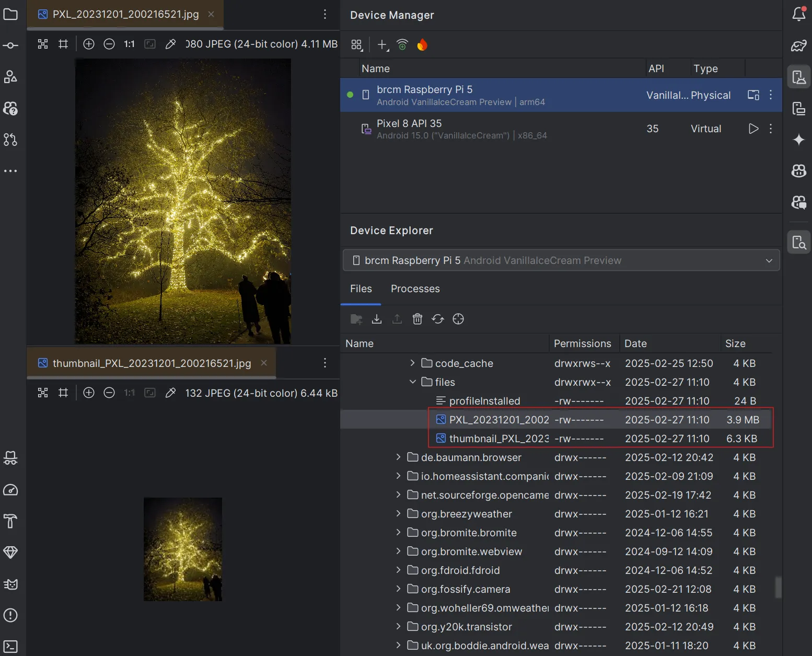Collapse the files folder

click(412, 382)
